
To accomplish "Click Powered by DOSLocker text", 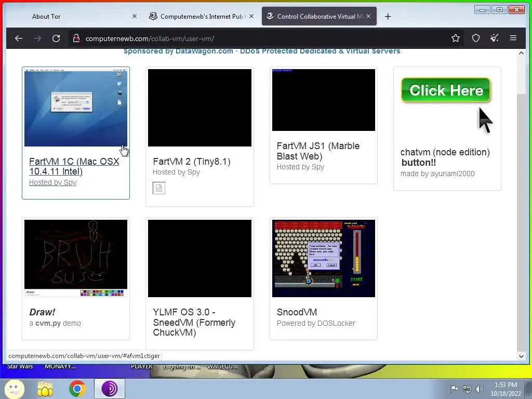I will click(316, 323).
